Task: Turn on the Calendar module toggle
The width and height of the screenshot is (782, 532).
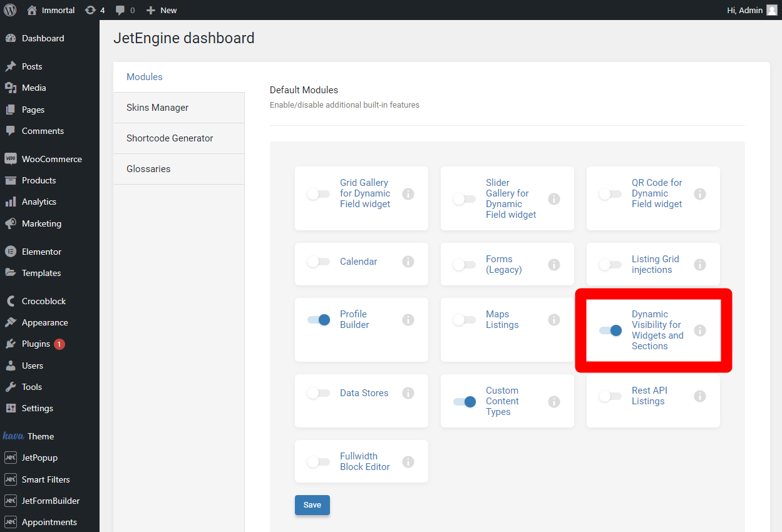Action: [318, 262]
